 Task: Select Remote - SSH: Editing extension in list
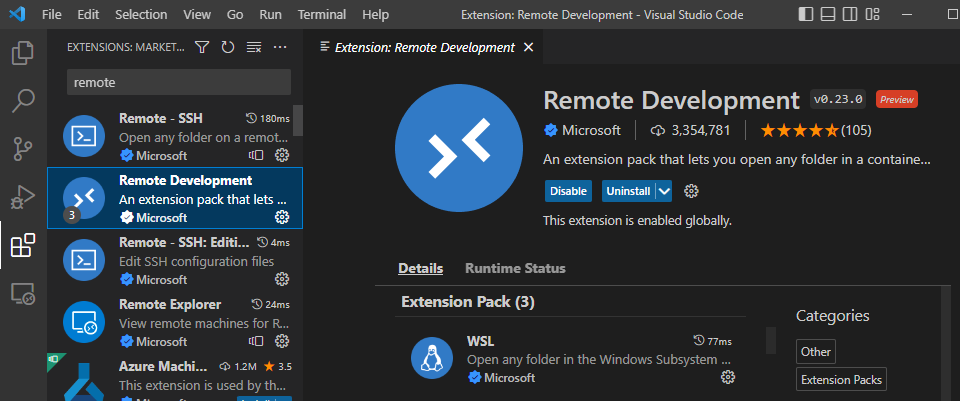174,260
